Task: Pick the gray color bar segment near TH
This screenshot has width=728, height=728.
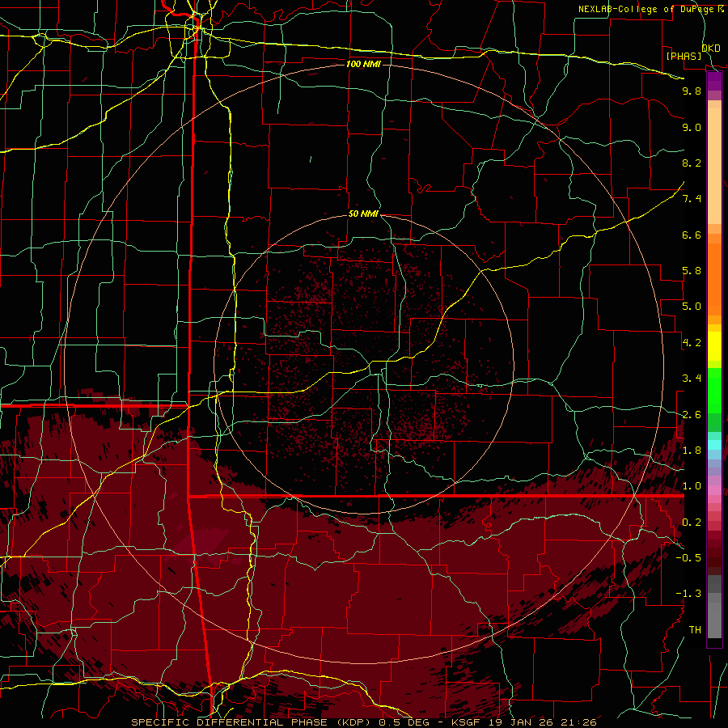Action: [x=714, y=620]
